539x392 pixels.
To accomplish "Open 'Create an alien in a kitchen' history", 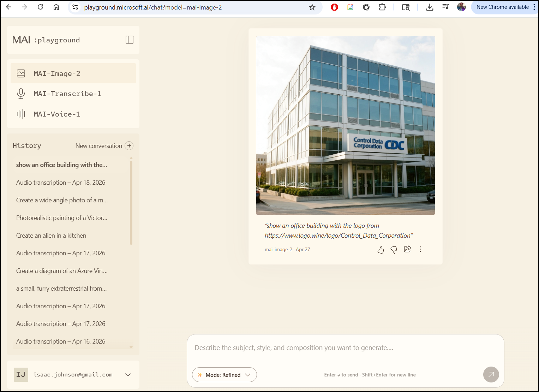I will click(51, 236).
